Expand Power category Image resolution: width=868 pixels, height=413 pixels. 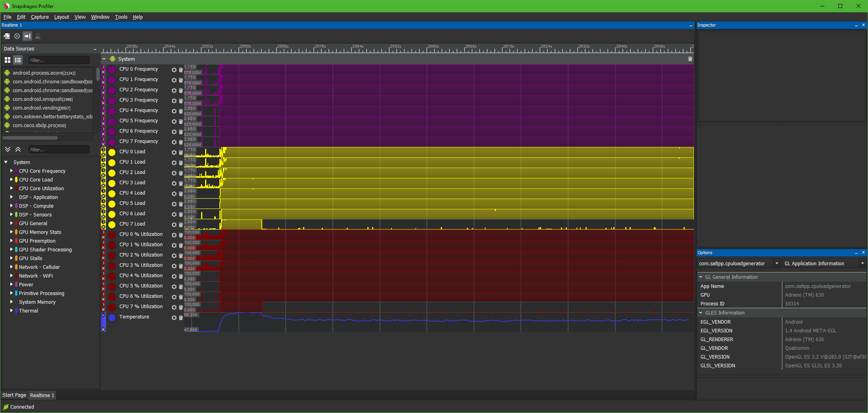click(x=12, y=284)
